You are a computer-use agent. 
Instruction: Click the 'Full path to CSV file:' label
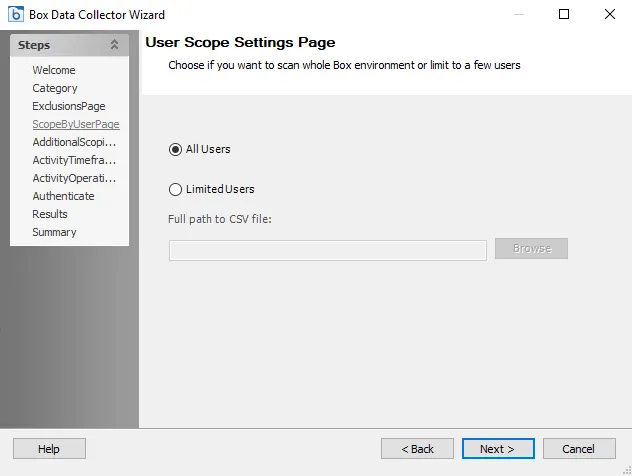pos(220,219)
